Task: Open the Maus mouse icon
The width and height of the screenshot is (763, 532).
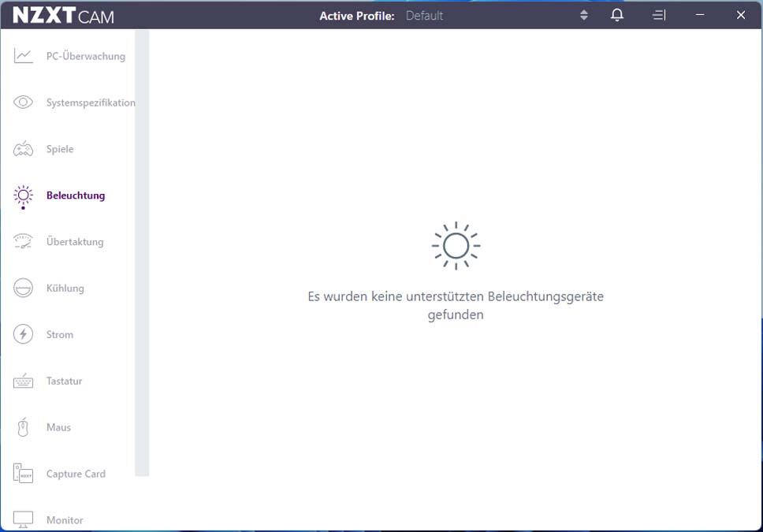Action: pos(23,427)
